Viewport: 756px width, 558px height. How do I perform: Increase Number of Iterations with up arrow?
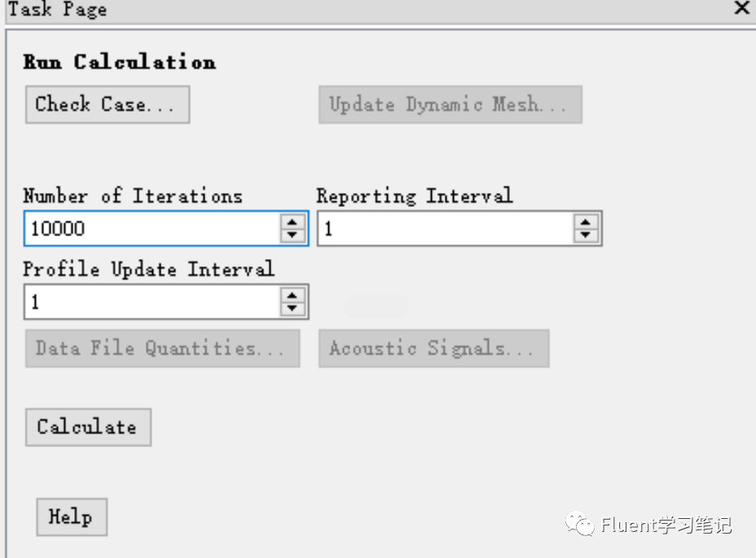click(x=292, y=222)
